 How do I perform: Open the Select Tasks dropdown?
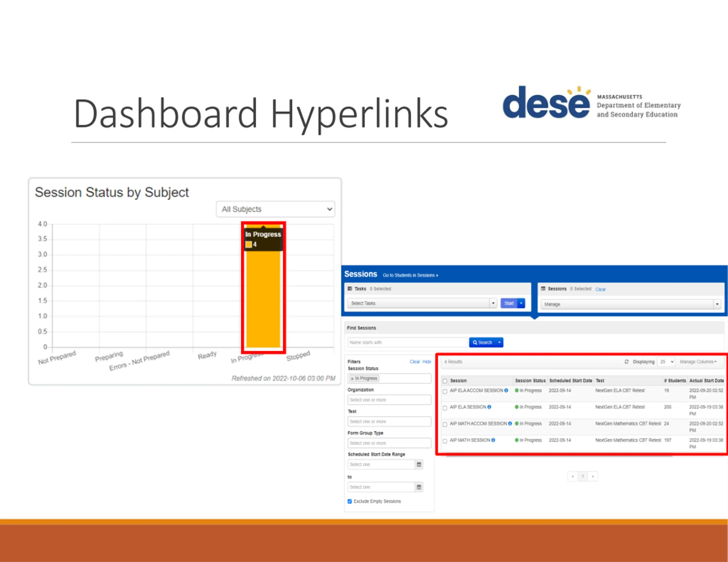click(422, 303)
